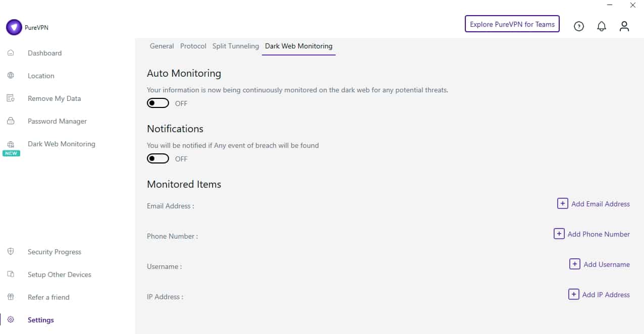Click the plus icon for Username
Screen dimensions: 644x334
tap(575, 264)
